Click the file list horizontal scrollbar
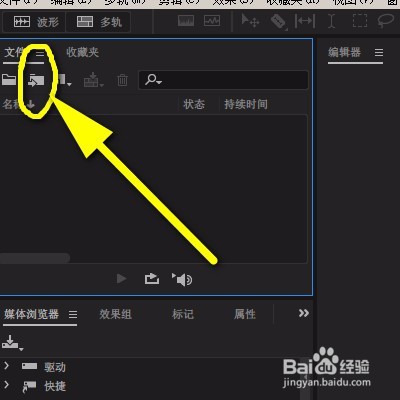This screenshot has height=400, width=400. pyautogui.click(x=35, y=258)
